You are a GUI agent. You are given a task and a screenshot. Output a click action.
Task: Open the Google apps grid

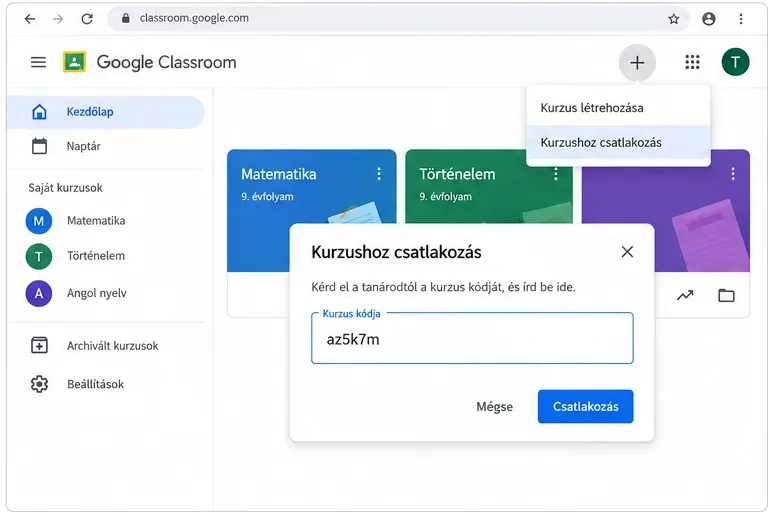(692, 62)
